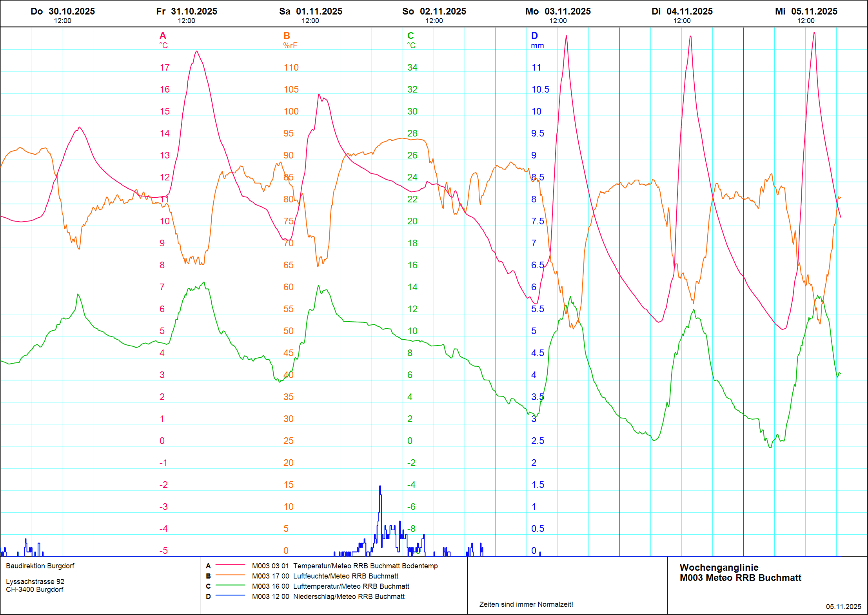
Task: Click the green legend line for Lufttemperatur
Action: [230, 586]
